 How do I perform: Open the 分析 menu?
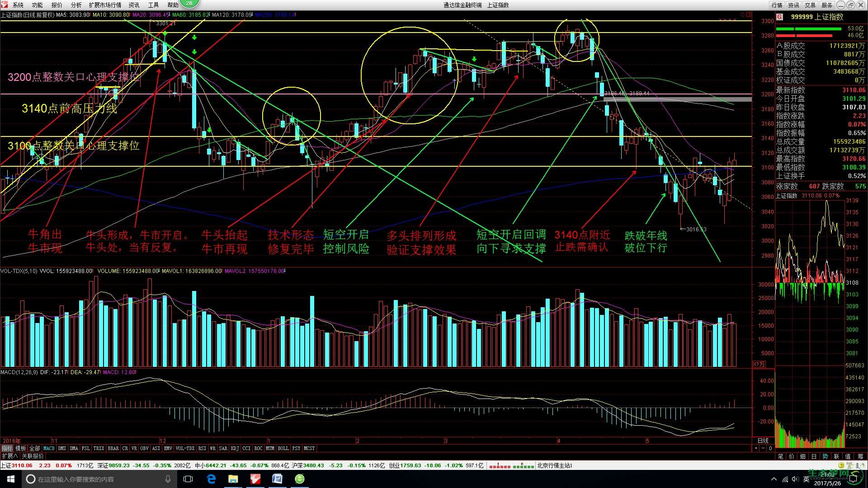coord(76,5)
